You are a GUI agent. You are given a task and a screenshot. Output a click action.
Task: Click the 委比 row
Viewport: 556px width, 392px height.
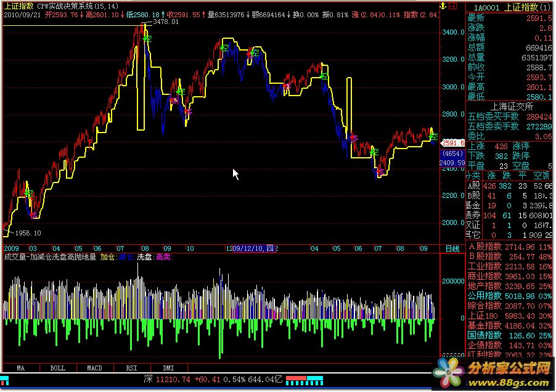point(510,136)
